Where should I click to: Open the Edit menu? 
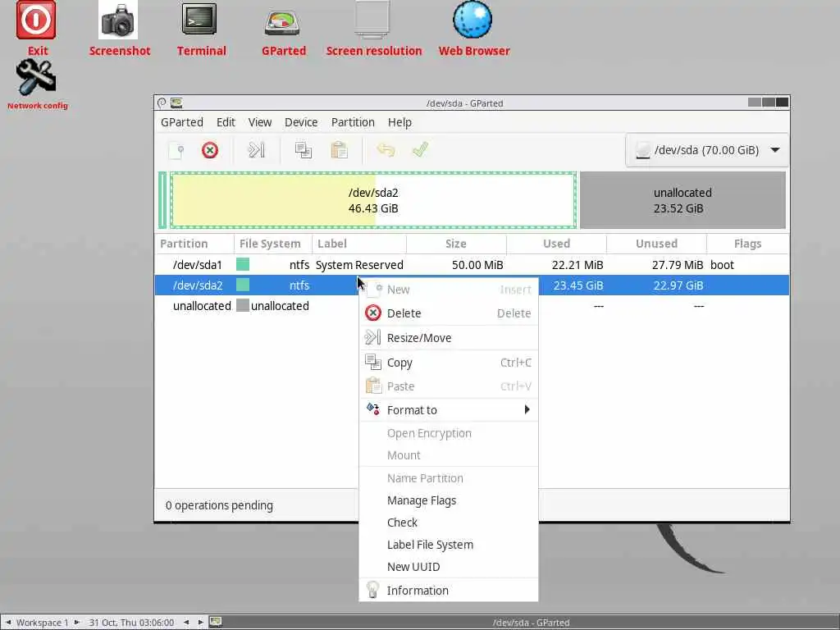(226, 122)
